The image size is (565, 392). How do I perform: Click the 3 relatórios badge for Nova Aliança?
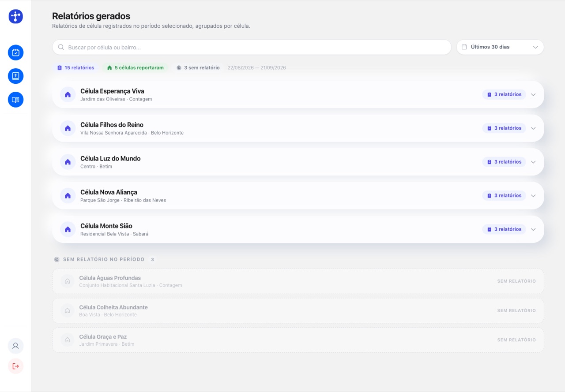pyautogui.click(x=504, y=195)
